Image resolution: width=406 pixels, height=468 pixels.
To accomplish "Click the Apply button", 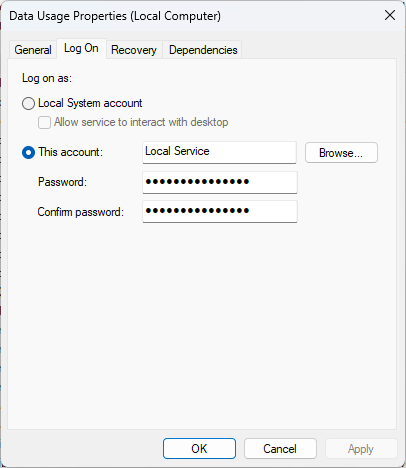I will [361, 449].
